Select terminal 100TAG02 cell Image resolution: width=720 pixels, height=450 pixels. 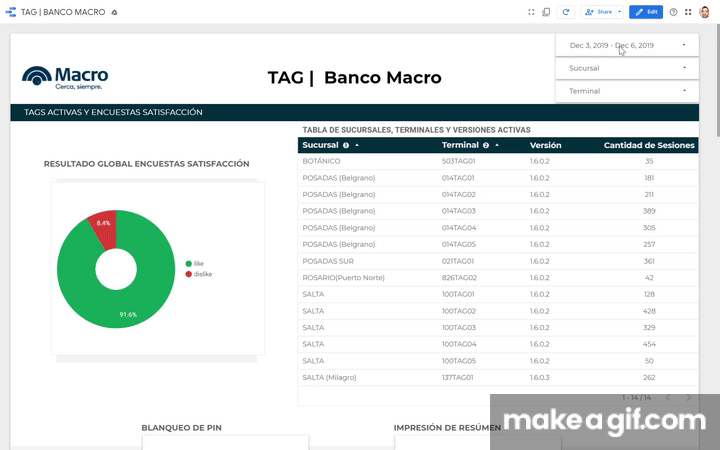coord(458,311)
